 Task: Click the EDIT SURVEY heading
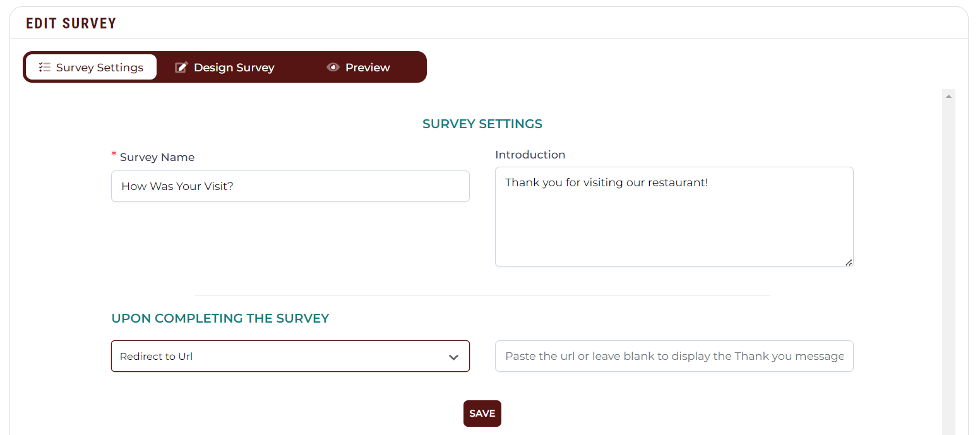[71, 23]
